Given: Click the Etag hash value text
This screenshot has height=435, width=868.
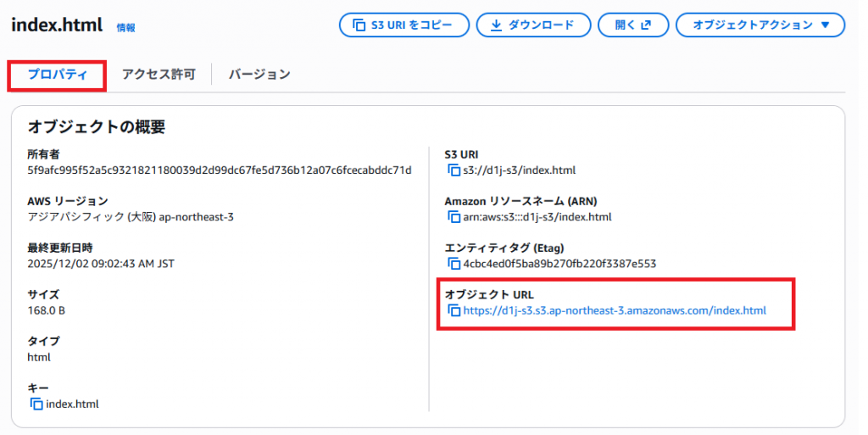Looking at the screenshot, I should (559, 264).
